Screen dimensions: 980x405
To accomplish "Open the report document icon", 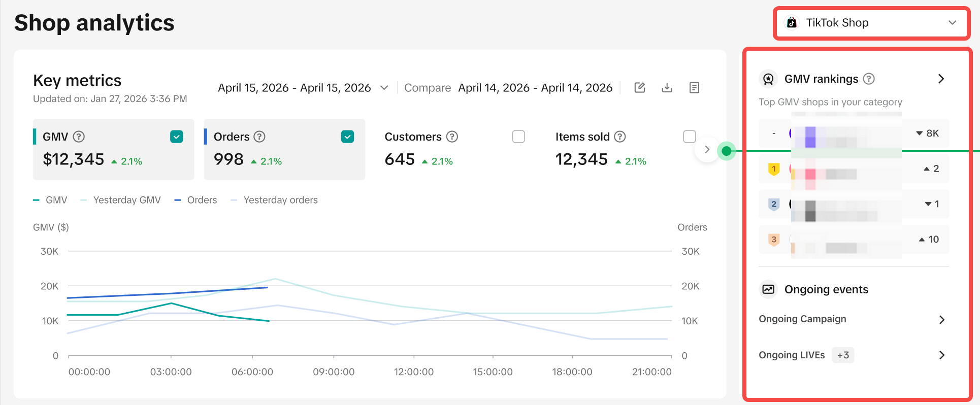I will pyautogui.click(x=694, y=88).
